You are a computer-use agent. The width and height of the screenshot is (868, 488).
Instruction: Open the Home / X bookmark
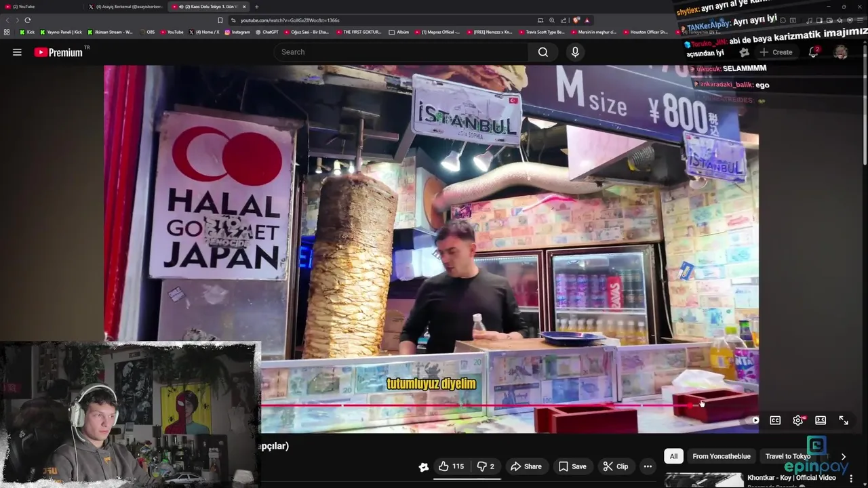click(204, 32)
